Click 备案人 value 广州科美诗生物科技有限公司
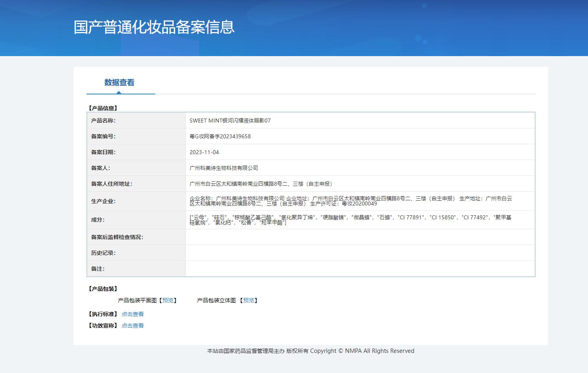Image resolution: width=588 pixels, height=373 pixels. coord(223,168)
